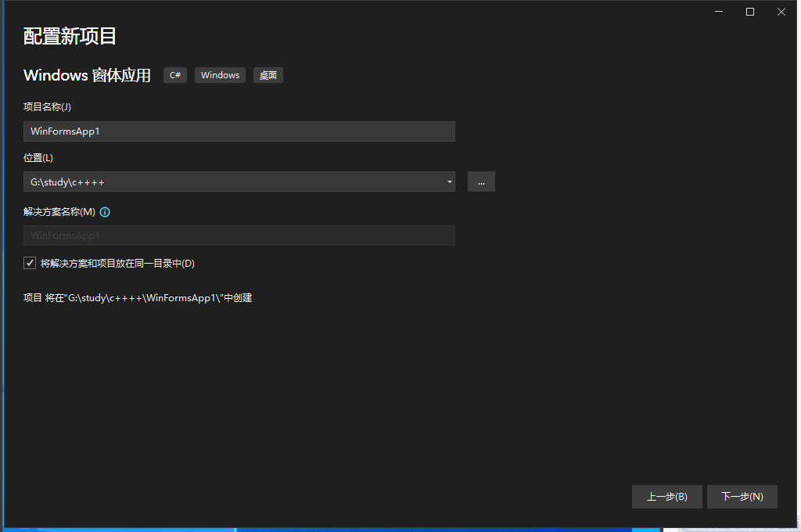Click the G:\study\c++++ location combo box
This screenshot has height=532, width=801.
235,182
